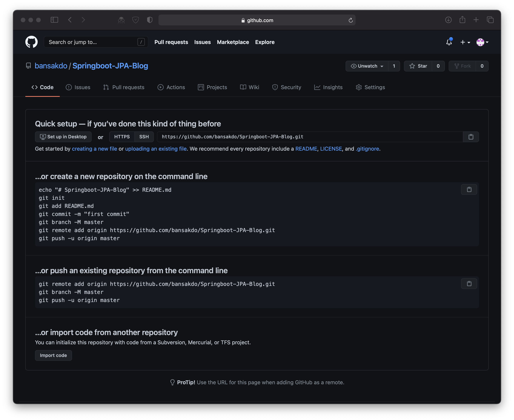Open the Unwatch dropdown
This screenshot has height=420, width=514.
(367, 66)
